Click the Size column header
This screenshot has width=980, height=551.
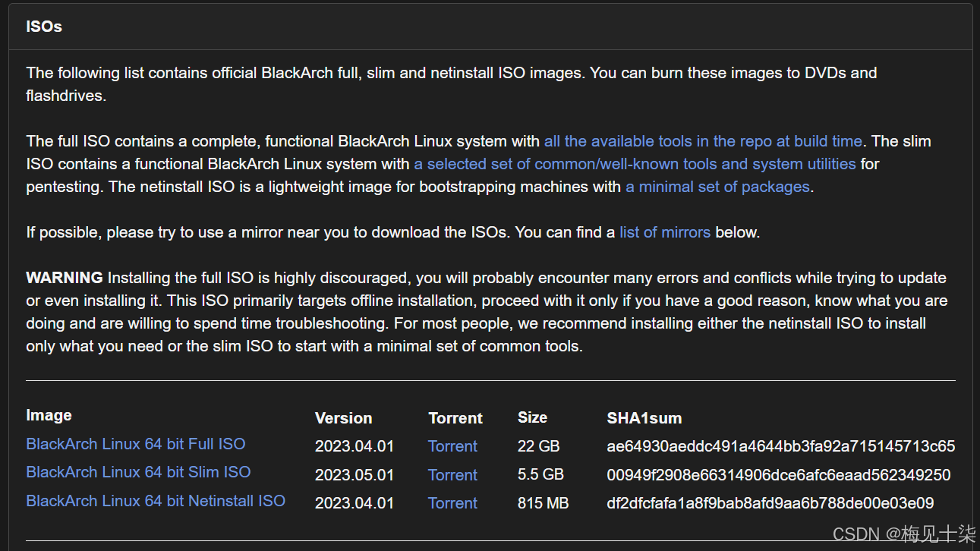pyautogui.click(x=532, y=417)
